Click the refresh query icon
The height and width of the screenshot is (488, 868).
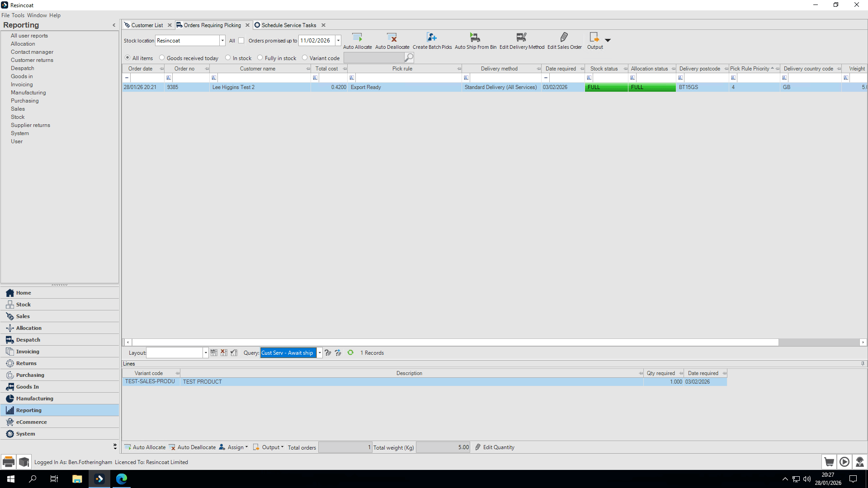(x=350, y=353)
